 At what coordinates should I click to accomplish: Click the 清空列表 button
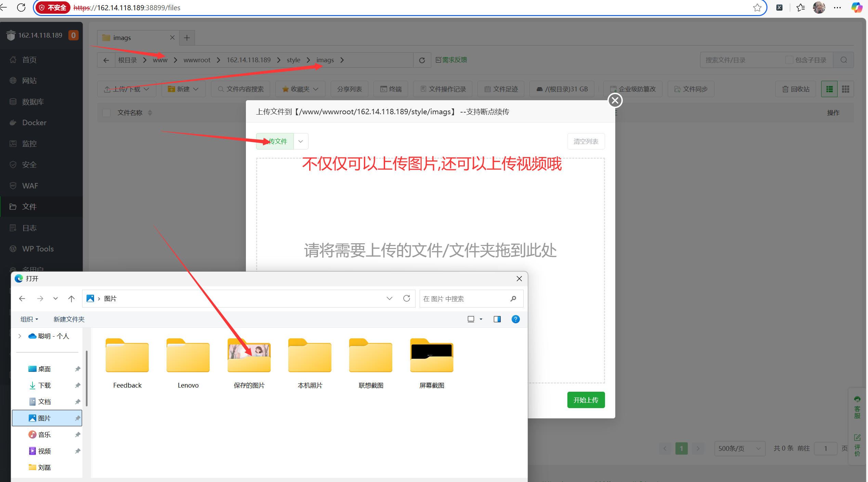tap(586, 141)
